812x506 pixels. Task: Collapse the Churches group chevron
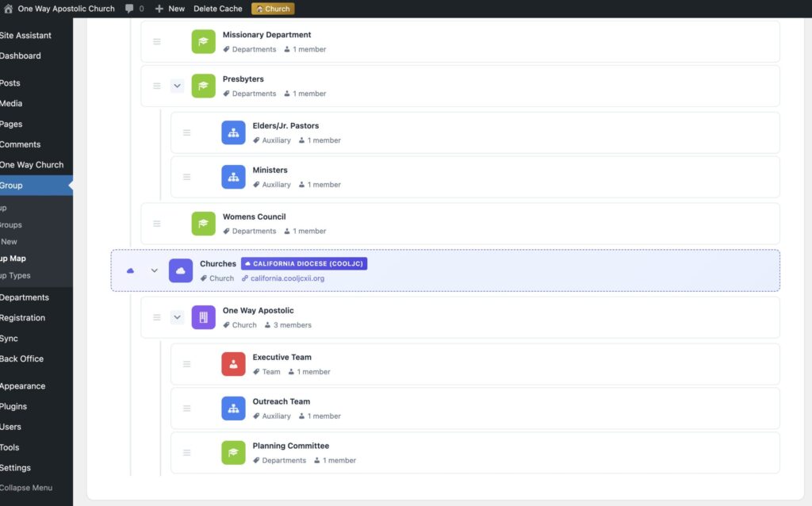[x=155, y=270]
